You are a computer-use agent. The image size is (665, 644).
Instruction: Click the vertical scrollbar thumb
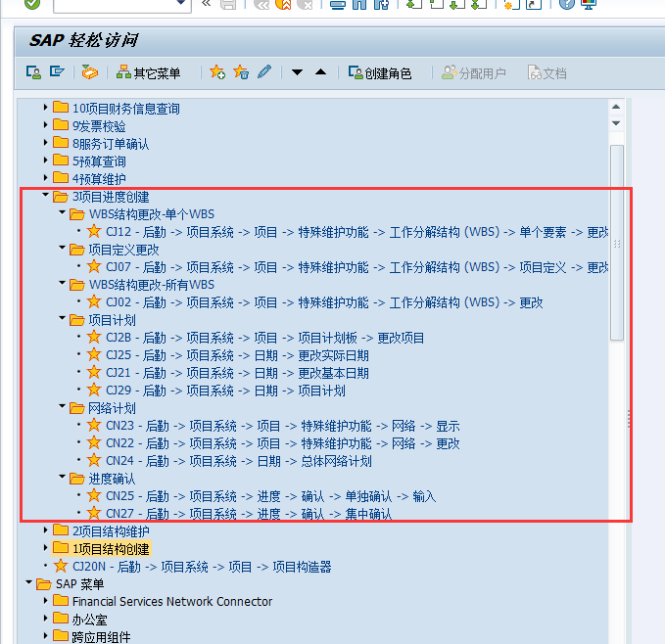click(617, 243)
